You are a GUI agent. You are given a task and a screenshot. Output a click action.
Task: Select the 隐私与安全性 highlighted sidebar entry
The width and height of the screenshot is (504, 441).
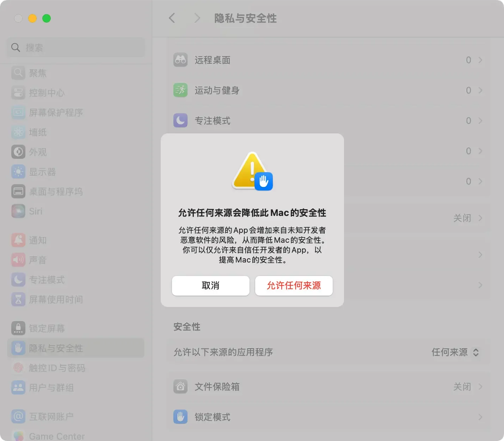[x=56, y=348]
